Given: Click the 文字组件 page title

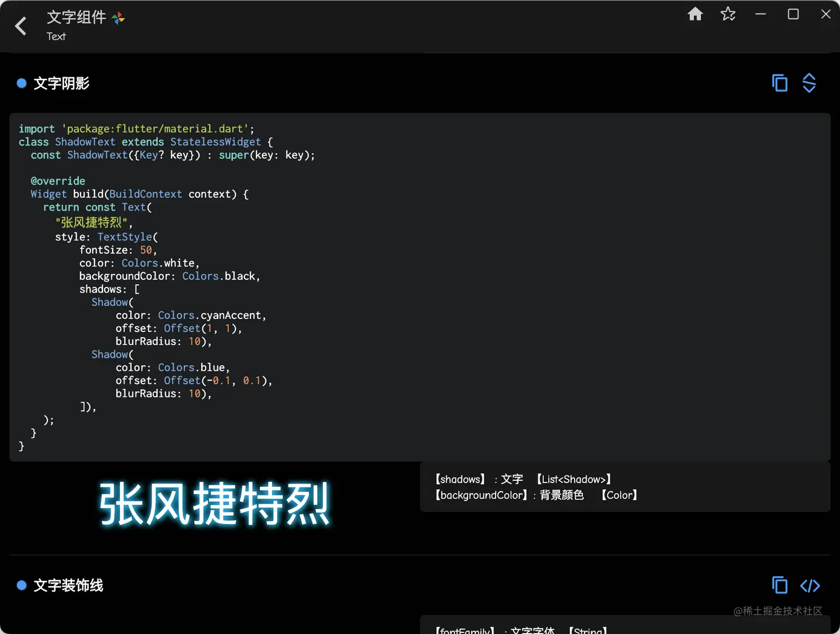Looking at the screenshot, I should click(77, 17).
